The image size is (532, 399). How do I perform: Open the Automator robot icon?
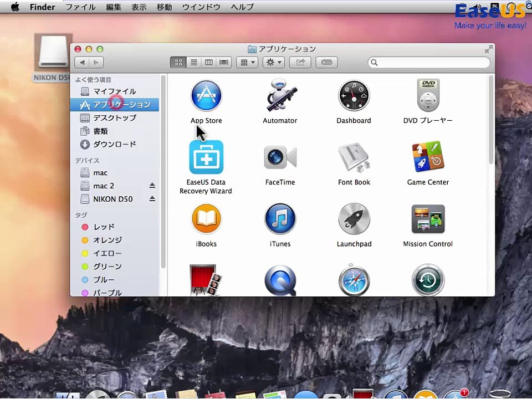280,96
